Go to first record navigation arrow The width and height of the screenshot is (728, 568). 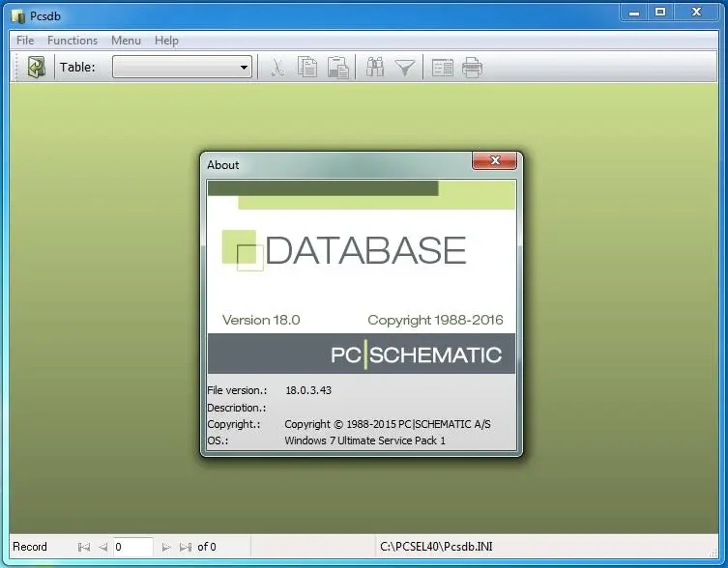84,547
